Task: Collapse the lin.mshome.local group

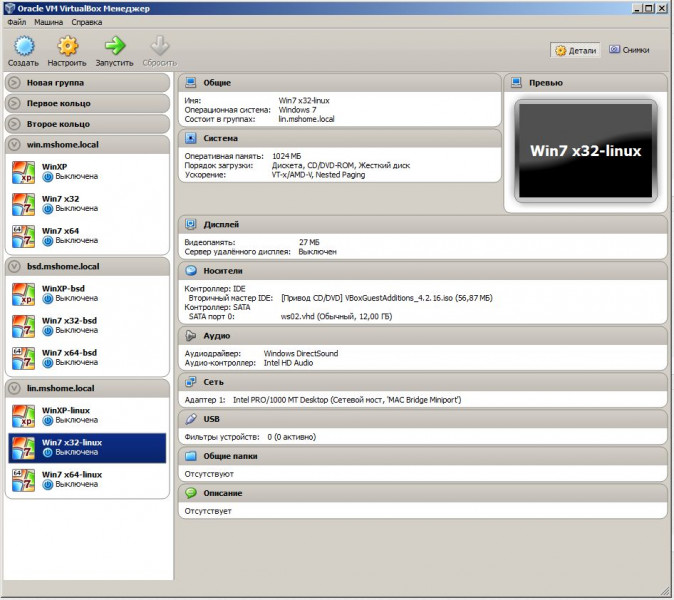Action: tap(14, 388)
